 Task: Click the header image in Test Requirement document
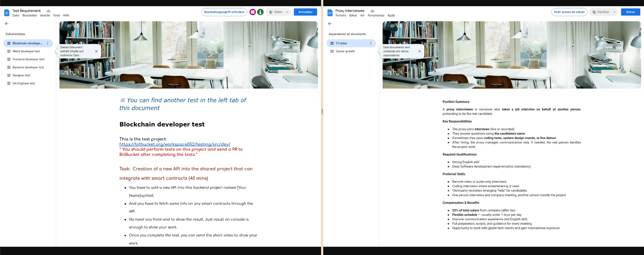tap(189, 55)
